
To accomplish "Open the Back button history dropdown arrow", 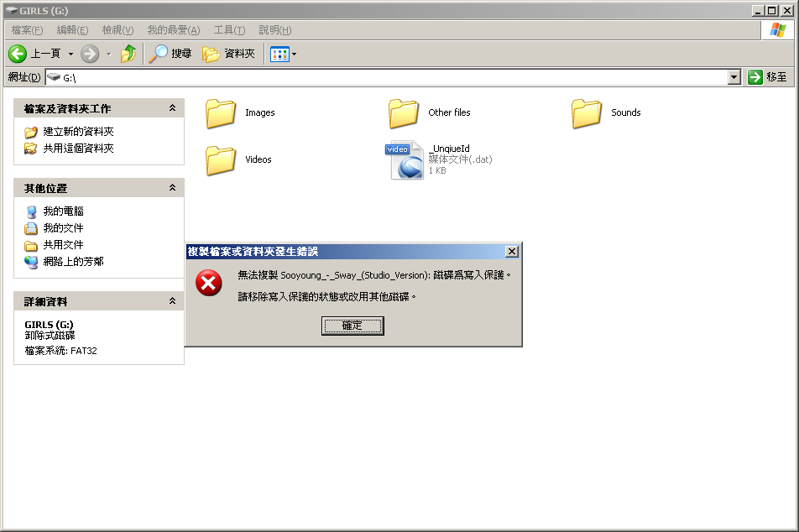I will pyautogui.click(x=70, y=54).
